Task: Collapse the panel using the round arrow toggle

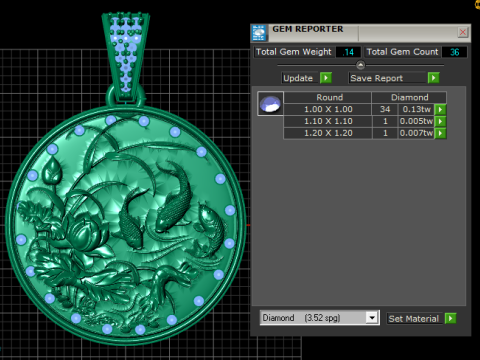Action: point(361,65)
